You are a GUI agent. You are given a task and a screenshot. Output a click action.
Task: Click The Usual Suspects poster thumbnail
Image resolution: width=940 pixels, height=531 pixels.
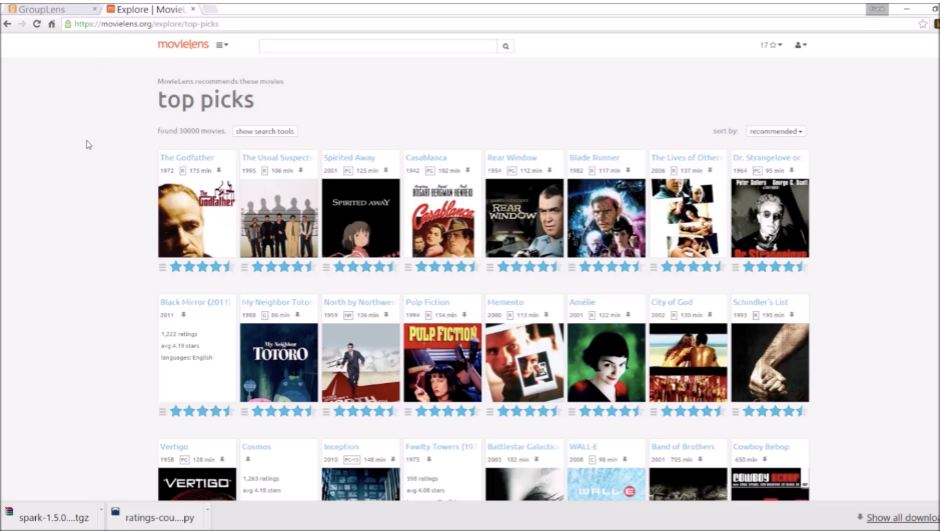[279, 218]
